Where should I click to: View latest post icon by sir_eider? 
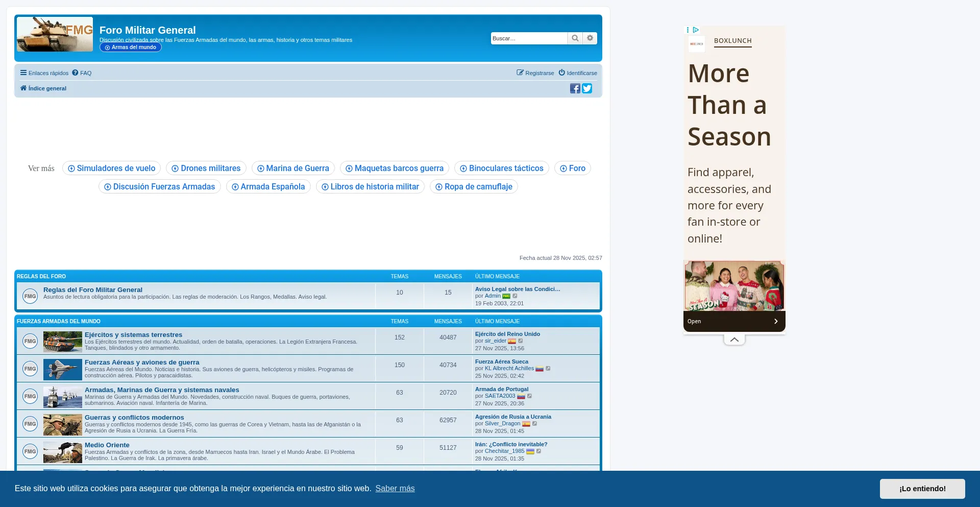[x=521, y=341]
